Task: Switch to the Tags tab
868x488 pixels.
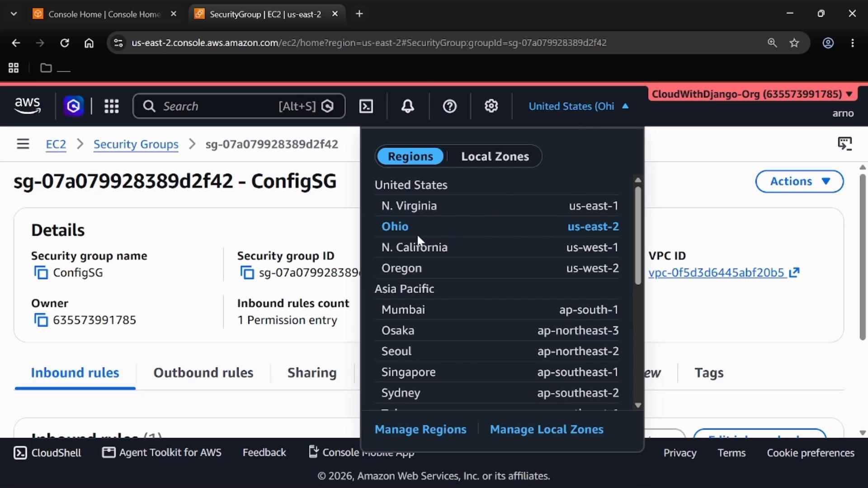Action: coord(709,373)
